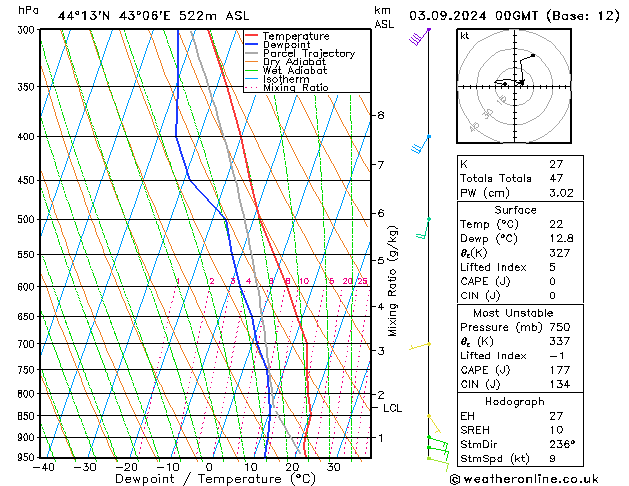Click the blue wind barb at 400 hPa
Image resolution: width=629 pixels, height=486 pixels.
click(x=420, y=145)
